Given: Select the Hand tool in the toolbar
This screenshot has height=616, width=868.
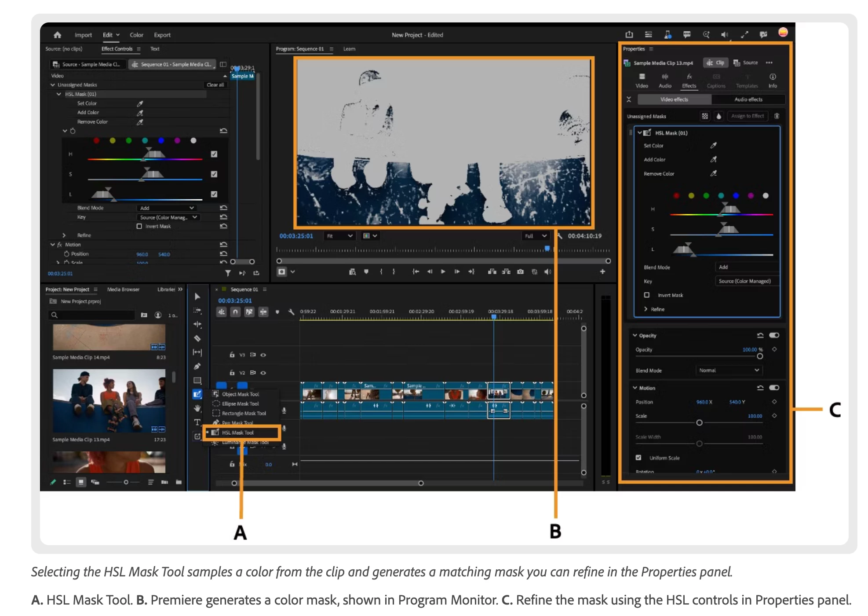Looking at the screenshot, I should [x=197, y=408].
